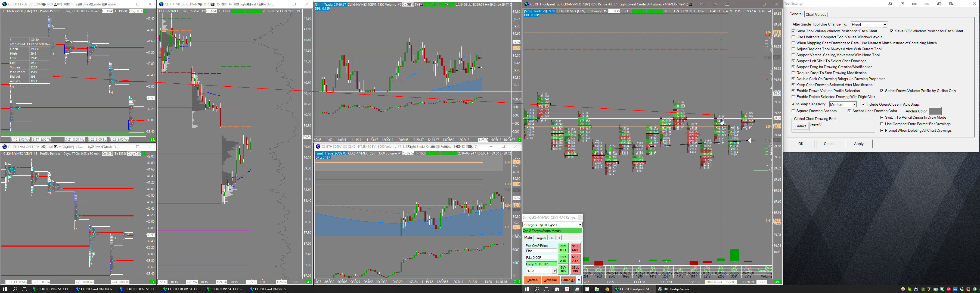Viewport: 980px width, 293px height.
Task: Open After Single Tool Use Change To dropdown
Action: (x=869, y=25)
